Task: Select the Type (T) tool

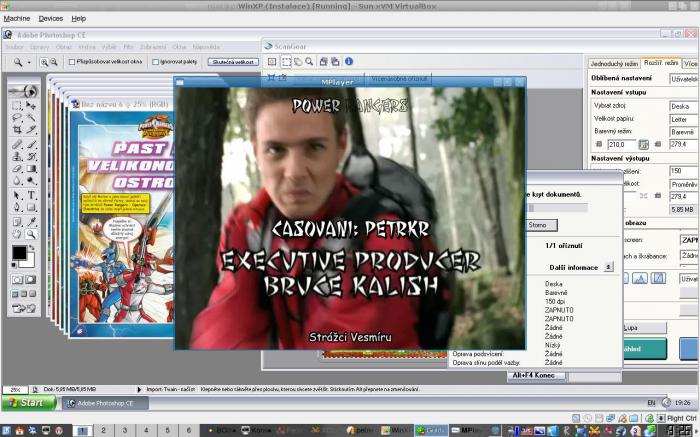Action: [31, 195]
